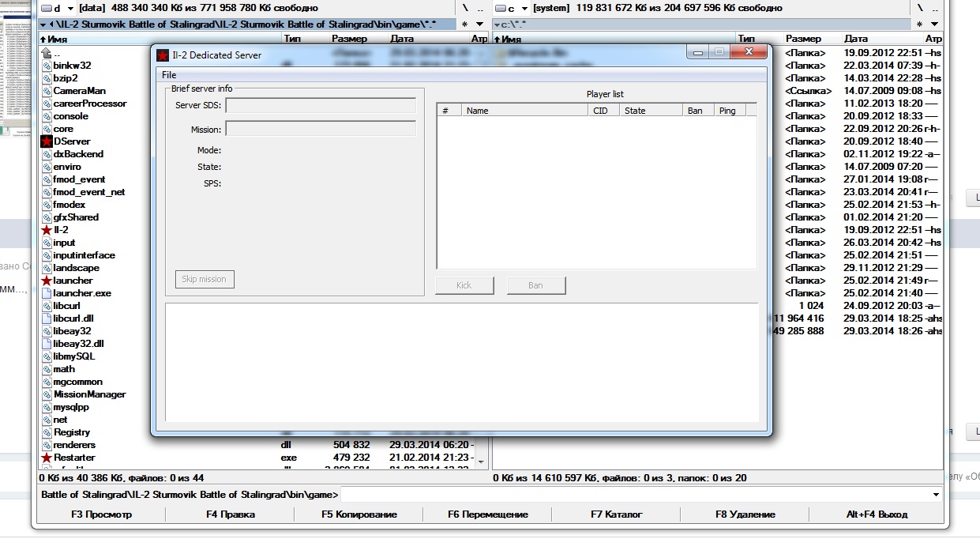Sort left panel by Тип column
This screenshot has height=554, width=980.
coord(292,38)
